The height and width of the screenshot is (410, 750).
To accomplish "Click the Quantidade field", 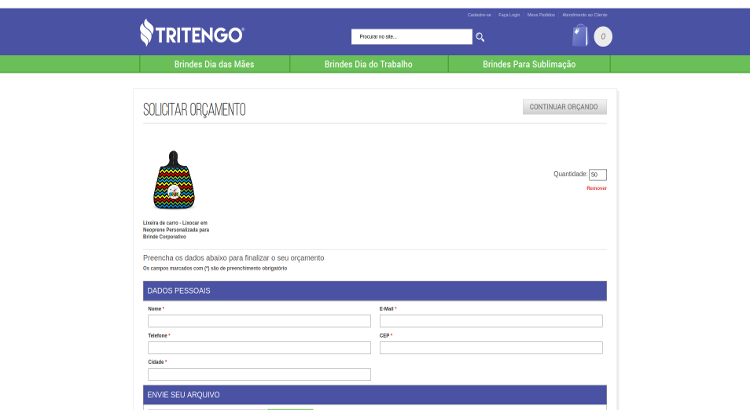I will point(597,175).
